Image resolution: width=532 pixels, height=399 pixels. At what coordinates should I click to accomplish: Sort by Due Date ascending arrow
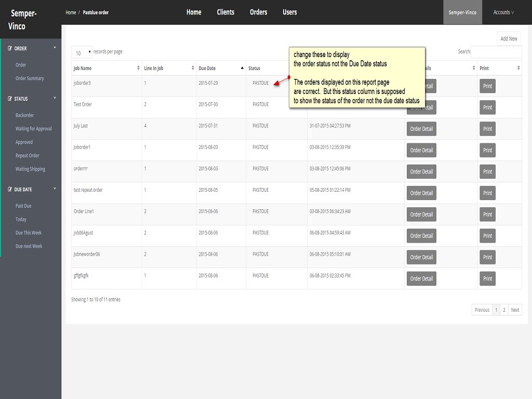click(x=242, y=68)
